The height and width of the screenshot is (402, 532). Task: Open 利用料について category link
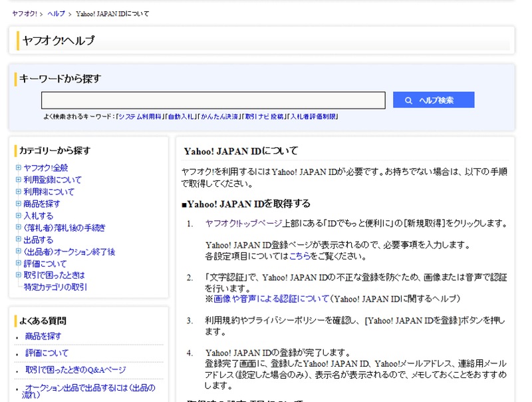(49, 192)
